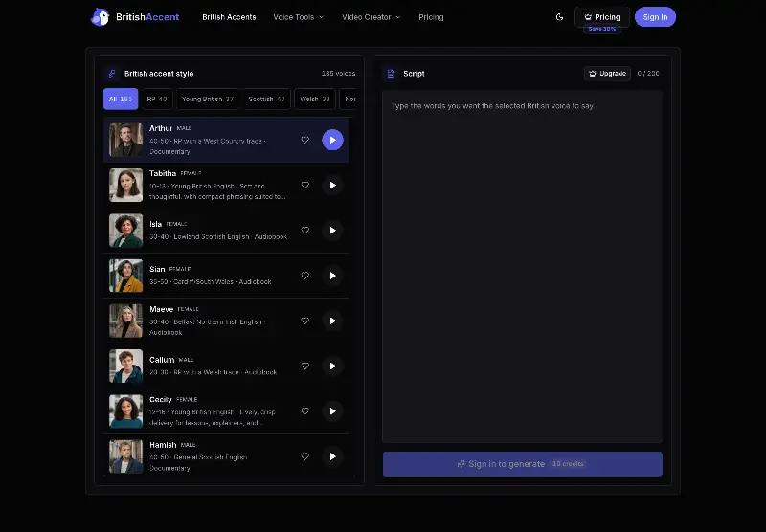
Task: Filter voices by Scottish 40 tab
Action: point(266,100)
